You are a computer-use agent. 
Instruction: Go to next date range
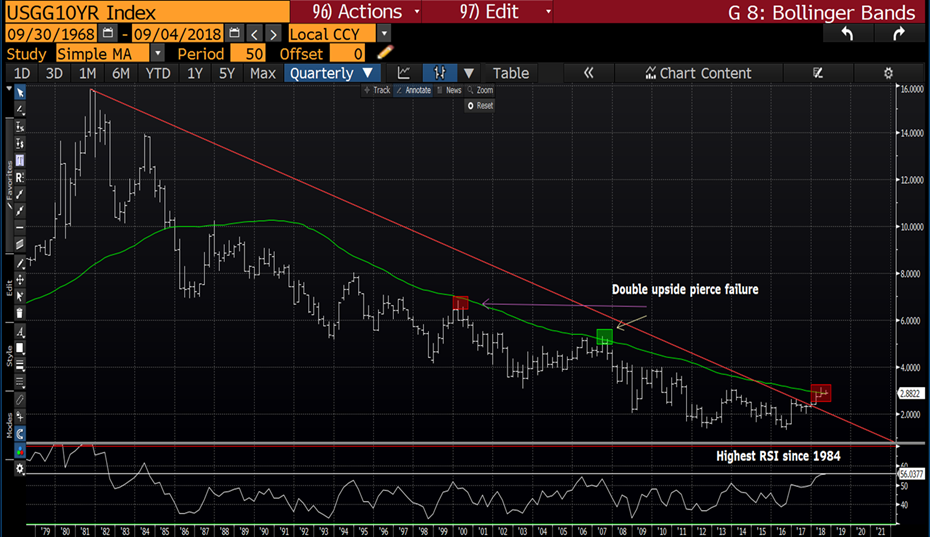273,34
